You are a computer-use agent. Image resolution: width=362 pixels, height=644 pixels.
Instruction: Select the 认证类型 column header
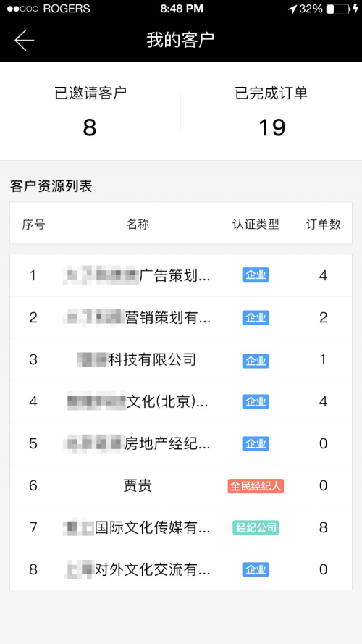pyautogui.click(x=256, y=225)
